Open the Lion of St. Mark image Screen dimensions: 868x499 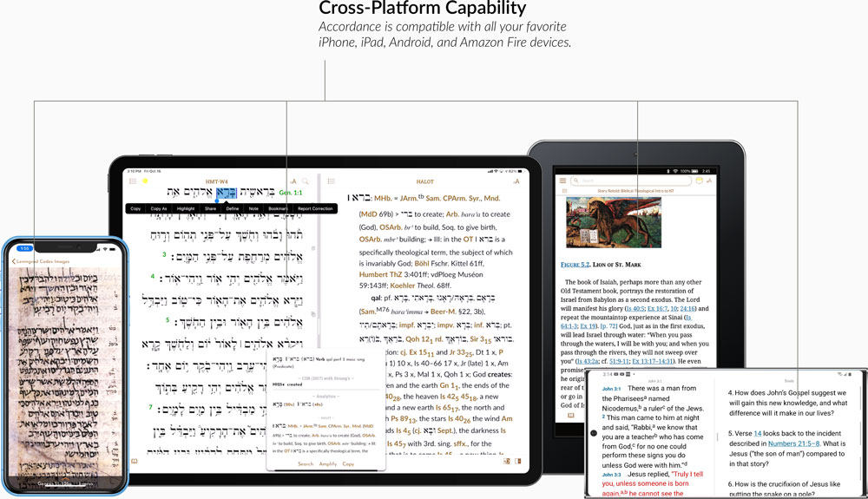[x=614, y=222]
